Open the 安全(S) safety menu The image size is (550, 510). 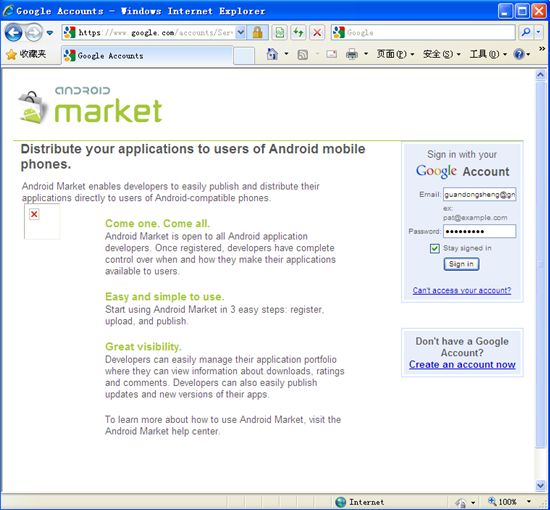[442, 54]
